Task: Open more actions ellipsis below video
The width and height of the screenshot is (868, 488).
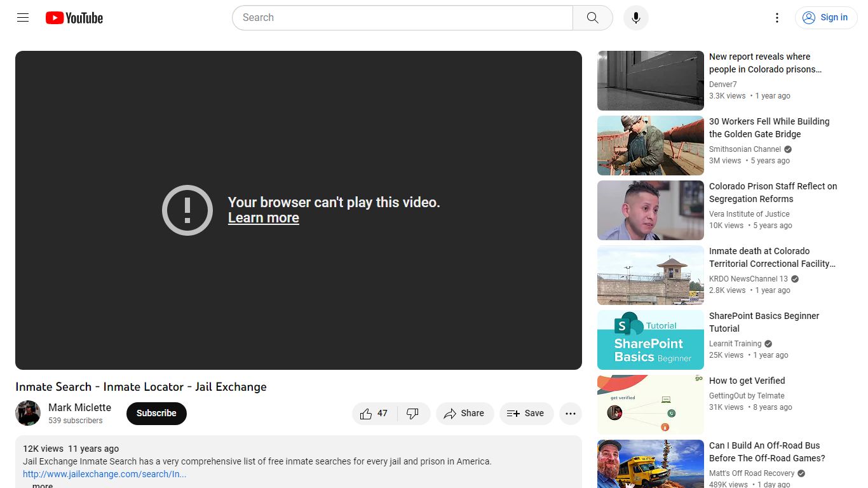Action: click(571, 414)
